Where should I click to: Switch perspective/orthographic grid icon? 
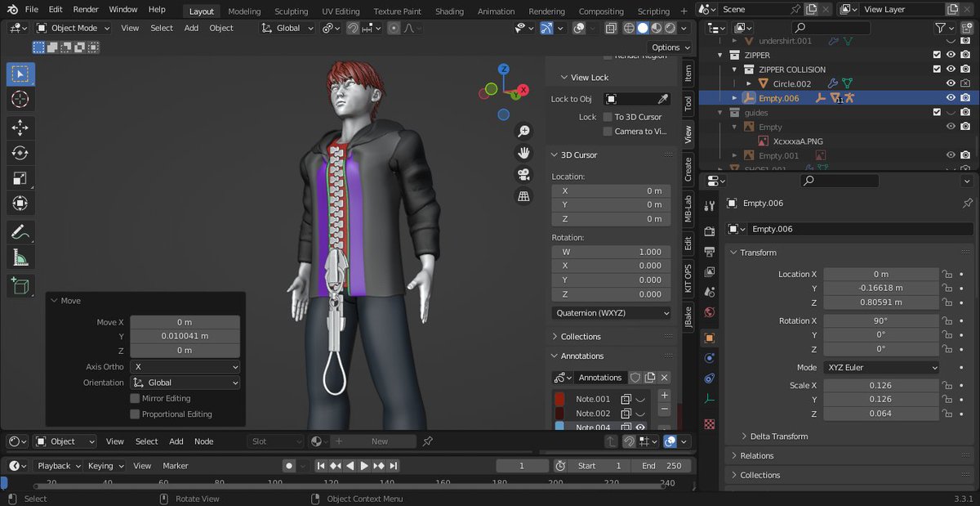524,196
